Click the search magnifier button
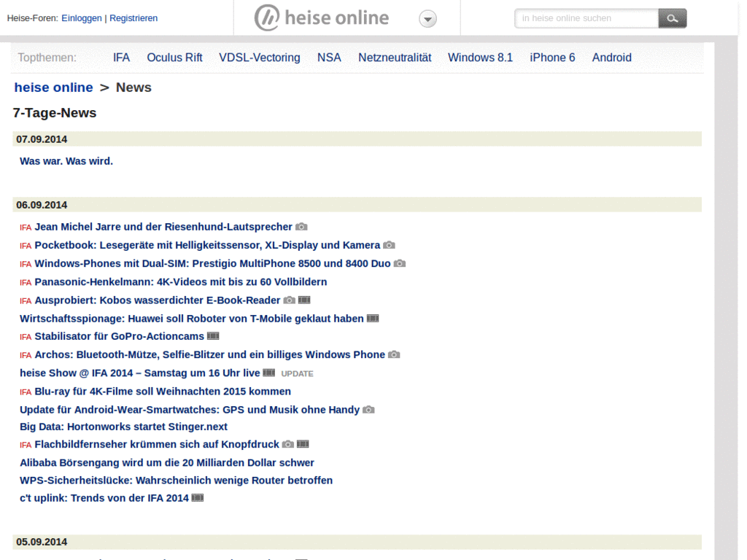747x560 pixels. tap(672, 18)
